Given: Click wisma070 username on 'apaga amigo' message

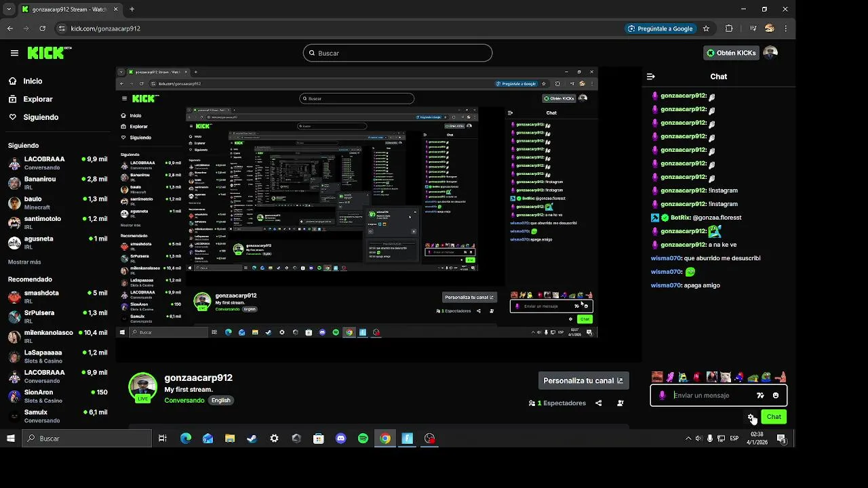Looking at the screenshot, I should [666, 285].
